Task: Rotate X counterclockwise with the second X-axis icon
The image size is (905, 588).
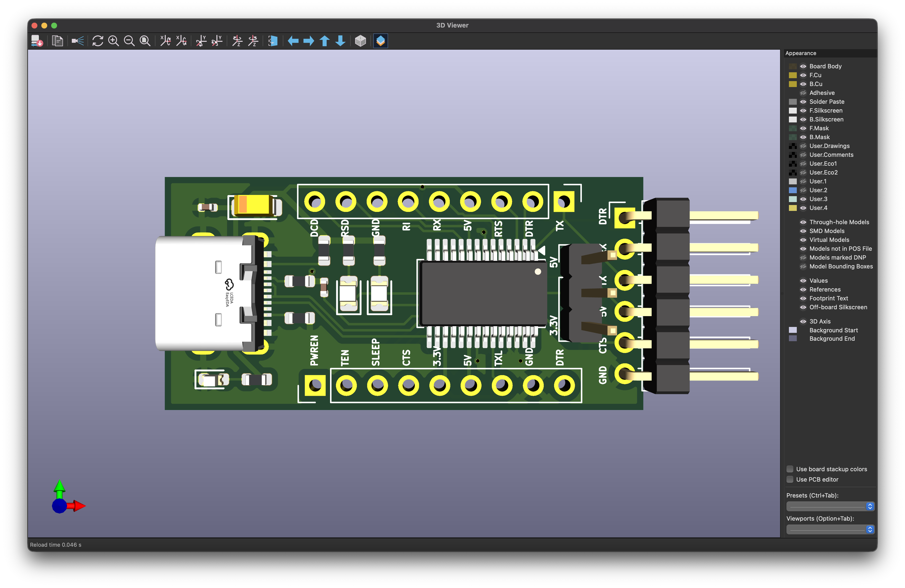Action: pos(181,41)
